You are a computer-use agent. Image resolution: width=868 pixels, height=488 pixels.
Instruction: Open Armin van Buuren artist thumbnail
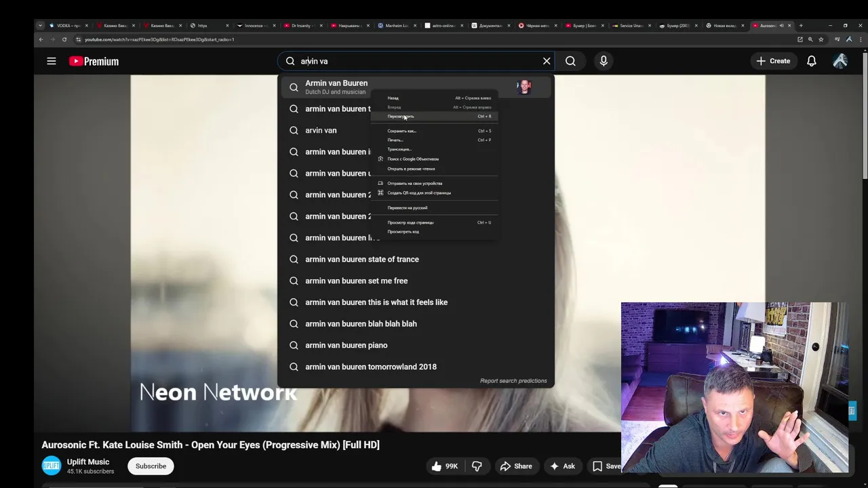524,87
